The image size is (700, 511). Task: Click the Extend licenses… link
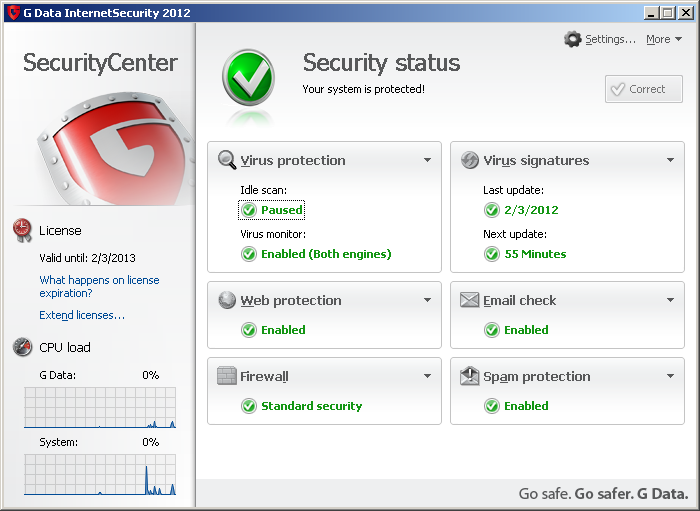[82, 315]
